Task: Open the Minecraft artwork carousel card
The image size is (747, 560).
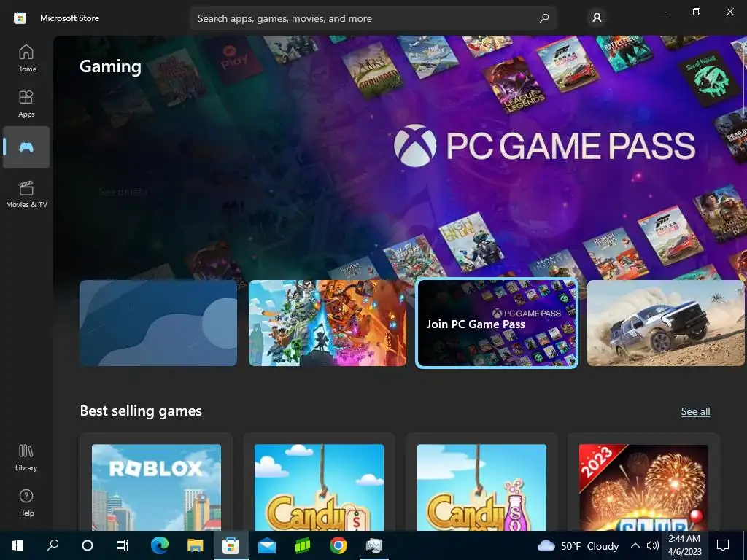Action: (328, 323)
